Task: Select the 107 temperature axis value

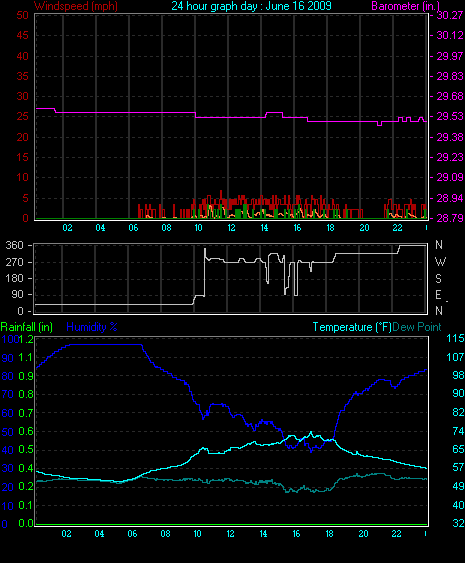Action: point(455,357)
